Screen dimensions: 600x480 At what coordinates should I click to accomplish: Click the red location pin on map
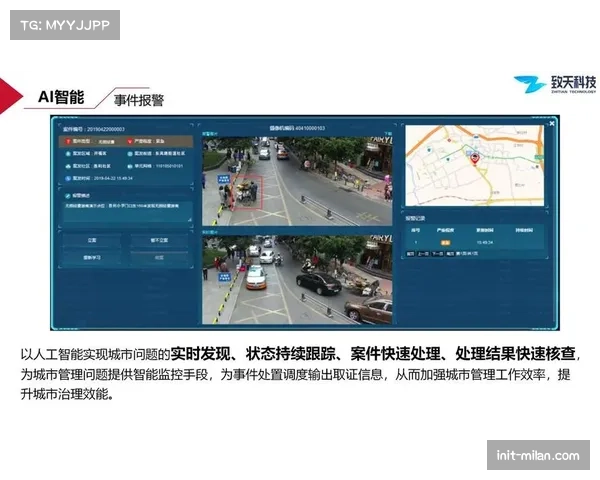point(474,158)
